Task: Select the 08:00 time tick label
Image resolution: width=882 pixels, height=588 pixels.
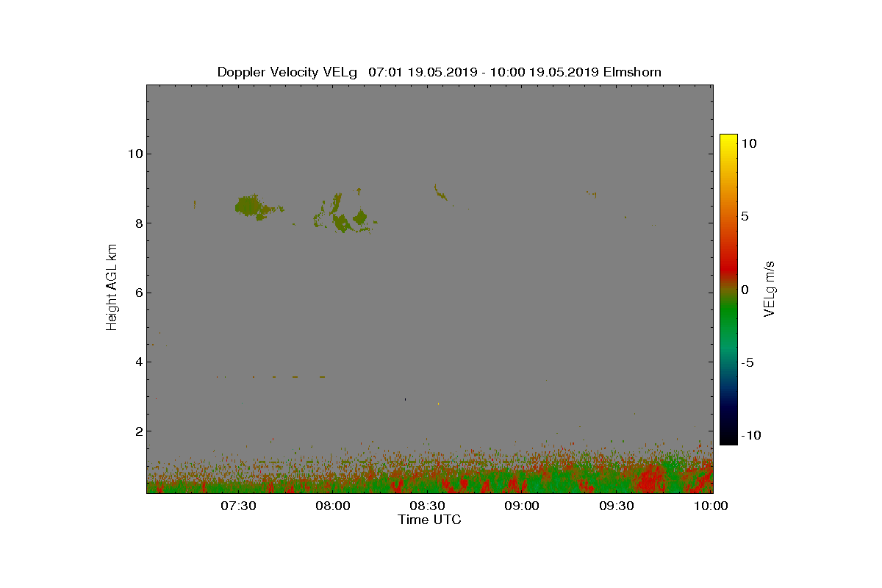Action: tap(333, 506)
